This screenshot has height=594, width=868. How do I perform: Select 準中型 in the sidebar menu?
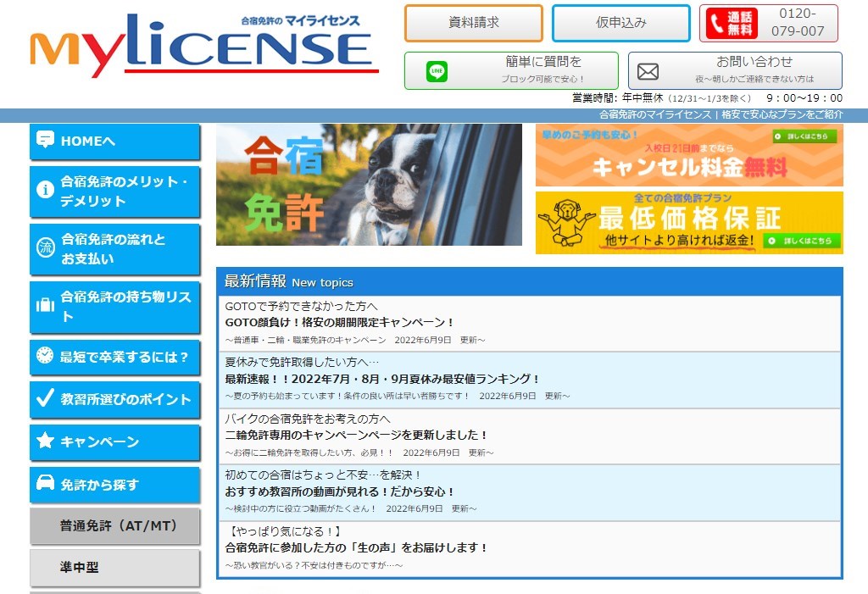point(114,568)
